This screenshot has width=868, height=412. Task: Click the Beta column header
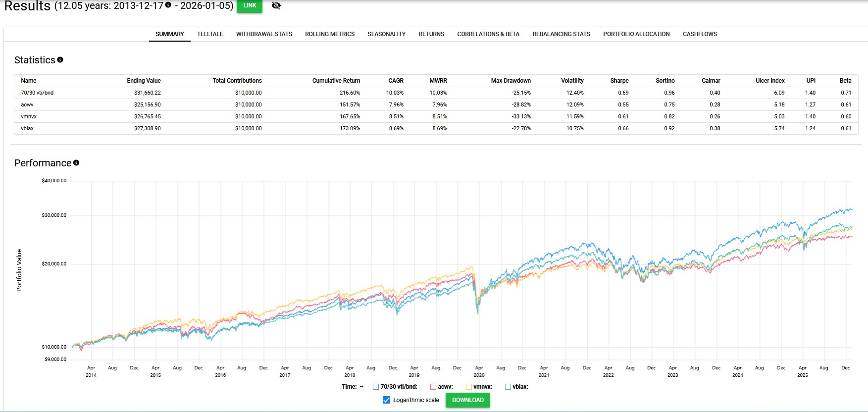tap(845, 81)
